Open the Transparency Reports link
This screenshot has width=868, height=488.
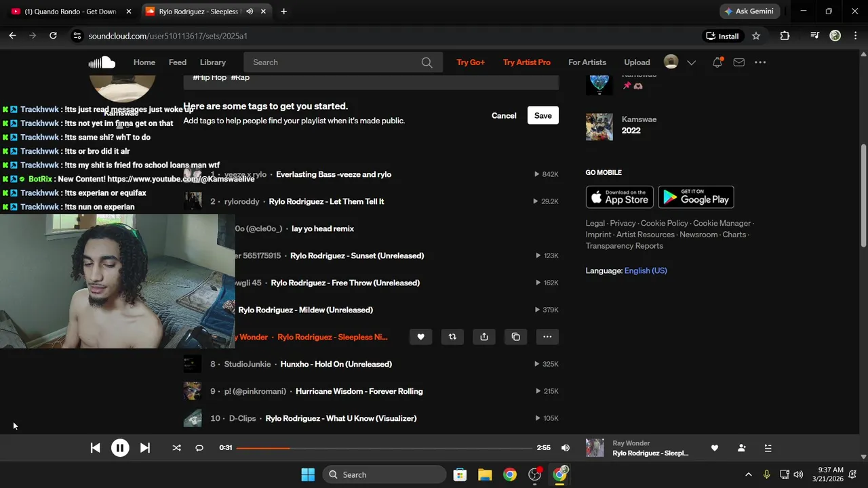tap(625, 246)
